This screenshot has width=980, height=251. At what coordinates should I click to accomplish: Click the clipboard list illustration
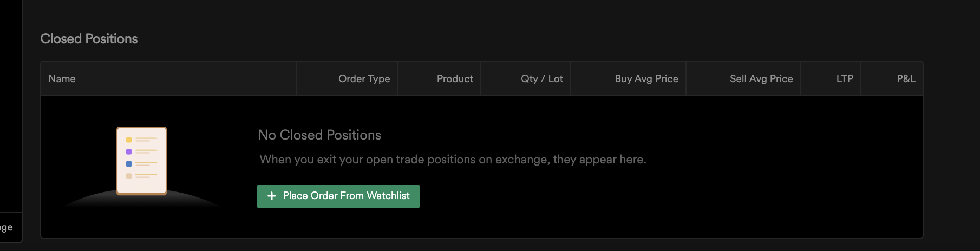(x=142, y=161)
